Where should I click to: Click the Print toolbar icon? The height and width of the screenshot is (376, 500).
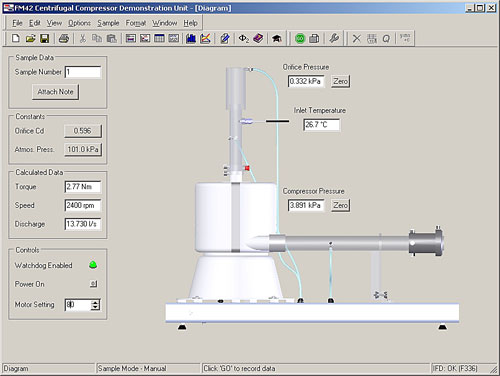pos(64,39)
